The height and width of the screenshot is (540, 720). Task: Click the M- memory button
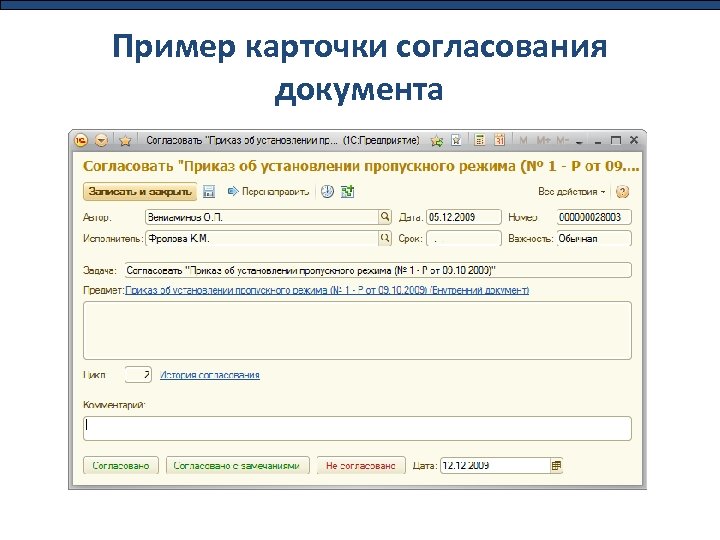[x=562, y=141]
